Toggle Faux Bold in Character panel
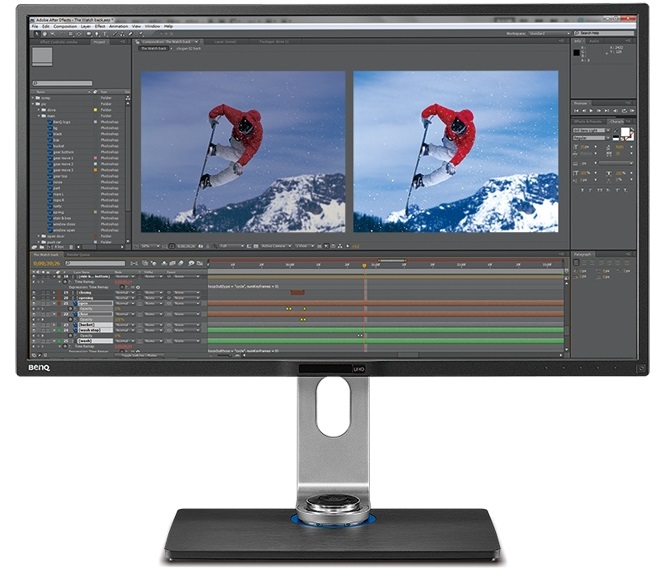The image size is (670, 568). pyautogui.click(x=582, y=190)
